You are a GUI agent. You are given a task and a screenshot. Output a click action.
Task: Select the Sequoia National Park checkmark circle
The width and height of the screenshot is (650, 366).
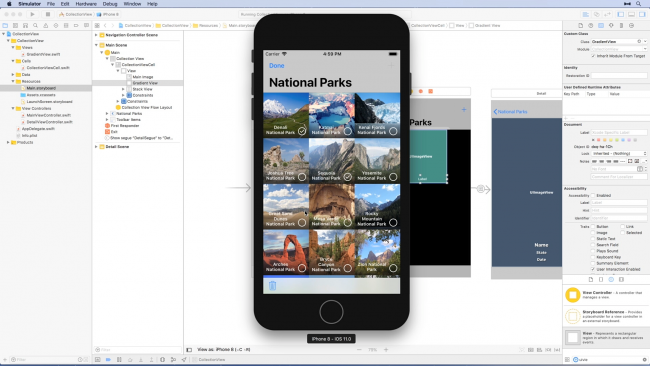click(x=347, y=177)
